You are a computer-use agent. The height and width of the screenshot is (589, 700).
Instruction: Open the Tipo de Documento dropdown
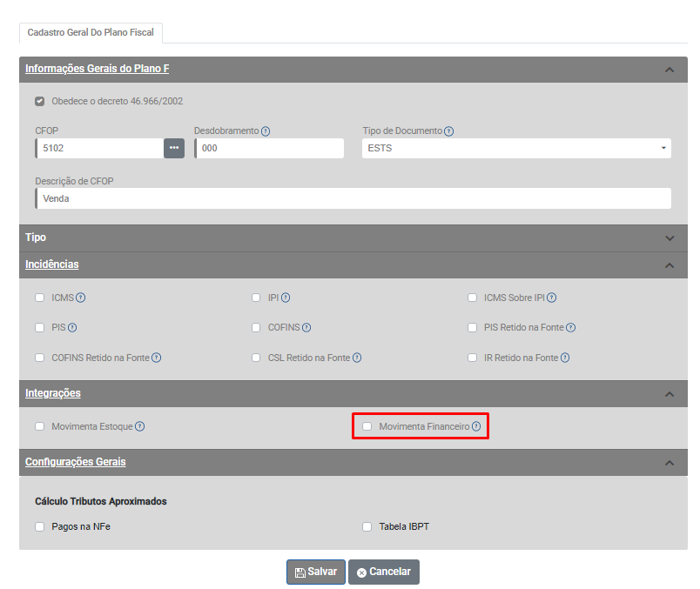[516, 148]
